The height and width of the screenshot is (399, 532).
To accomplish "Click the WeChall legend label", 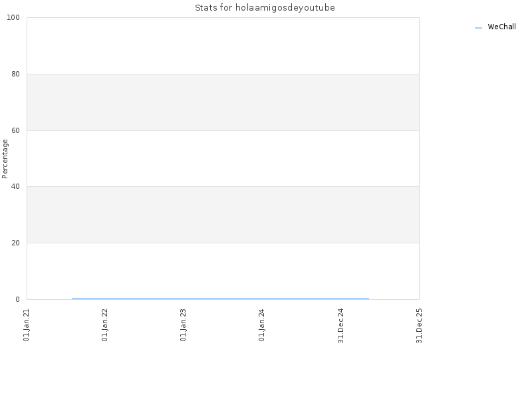I will coord(501,27).
